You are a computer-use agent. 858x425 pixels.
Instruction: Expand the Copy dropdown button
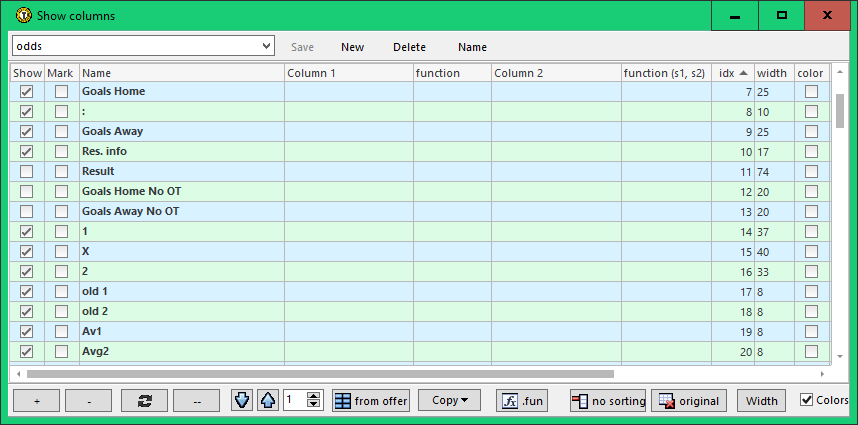tap(449, 401)
